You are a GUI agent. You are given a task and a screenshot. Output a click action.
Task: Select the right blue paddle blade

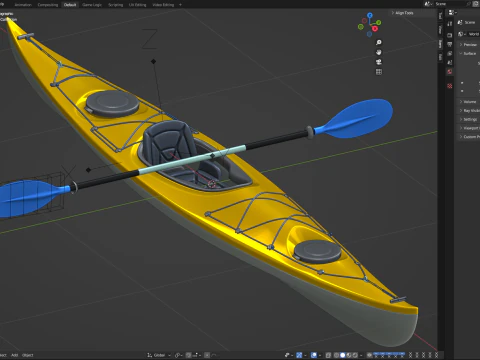coord(357,118)
